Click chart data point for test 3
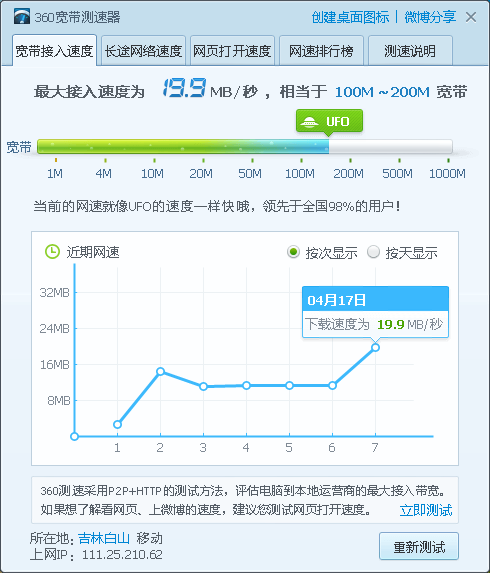The width and height of the screenshot is (490, 573). [x=204, y=387]
